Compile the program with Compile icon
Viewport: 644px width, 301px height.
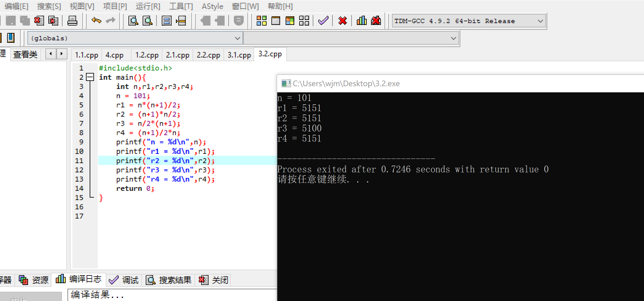point(262,21)
